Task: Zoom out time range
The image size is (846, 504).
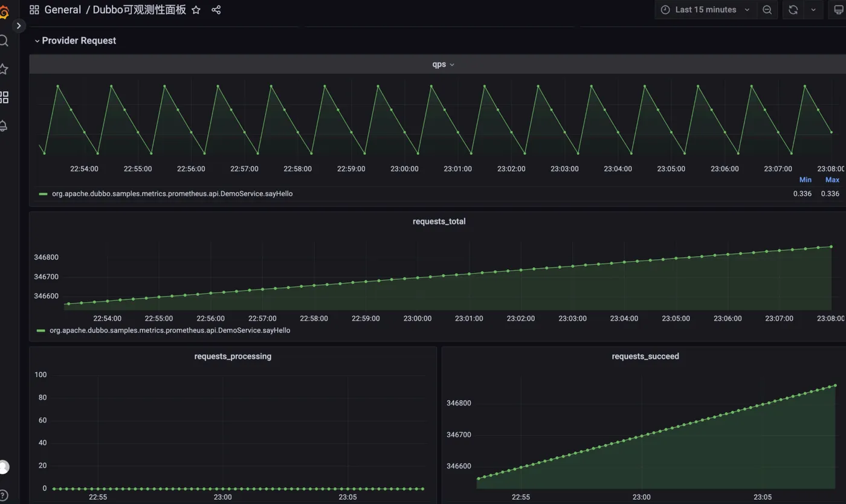Action: pos(767,10)
